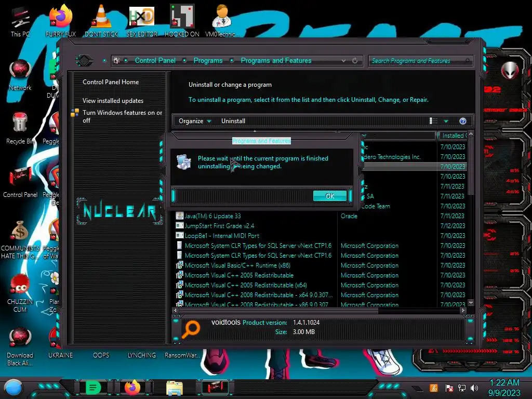Open the Download Black Ali desktop icon
Viewport: 532px width, 399px height.
click(x=20, y=347)
